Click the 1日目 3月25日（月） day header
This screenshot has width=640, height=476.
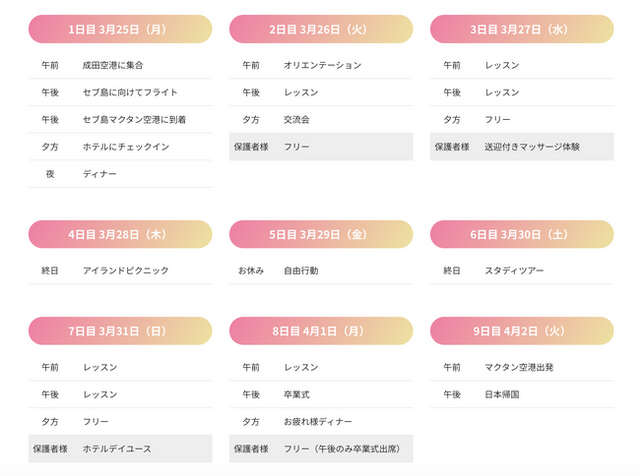pyautogui.click(x=120, y=29)
